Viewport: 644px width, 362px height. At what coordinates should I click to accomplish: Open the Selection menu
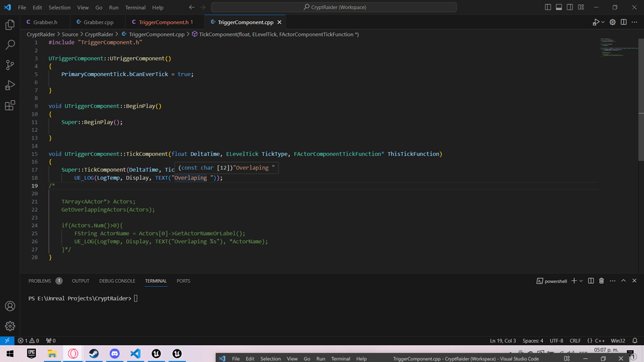(59, 8)
